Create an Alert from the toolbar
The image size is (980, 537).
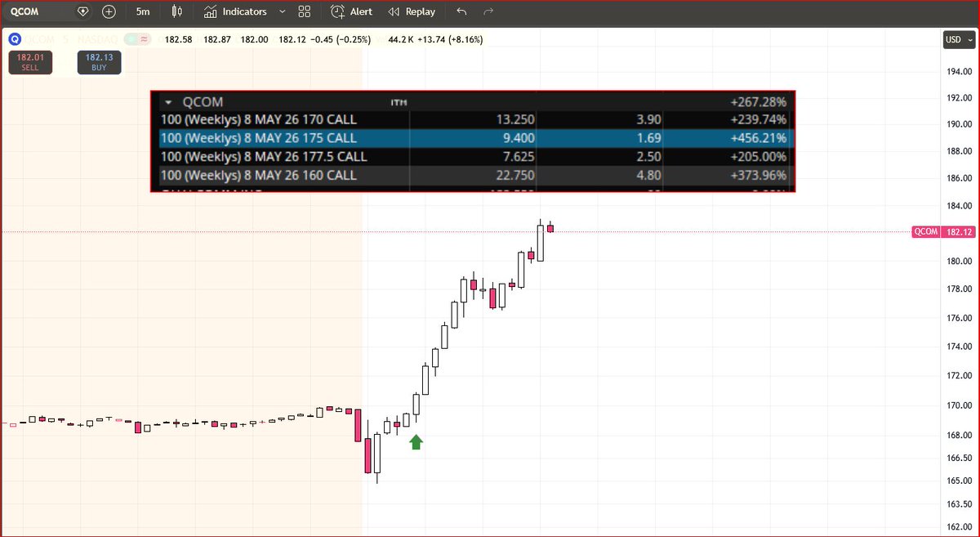coord(352,12)
